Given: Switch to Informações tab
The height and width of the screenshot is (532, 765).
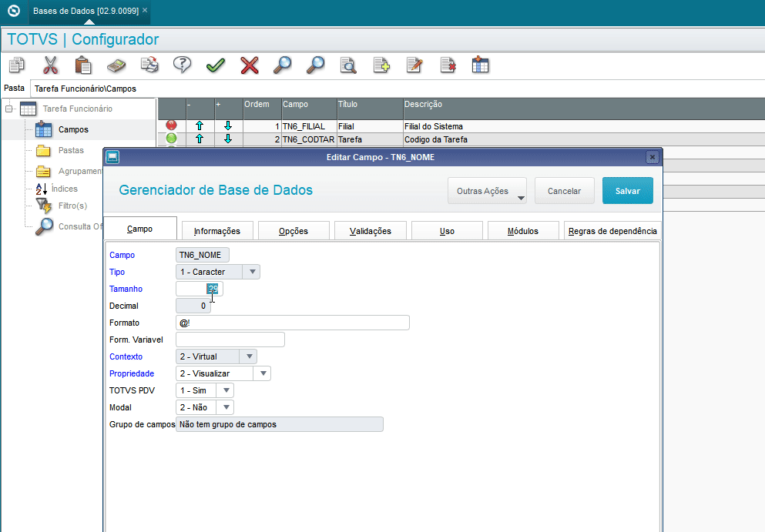Looking at the screenshot, I should pos(217,231).
